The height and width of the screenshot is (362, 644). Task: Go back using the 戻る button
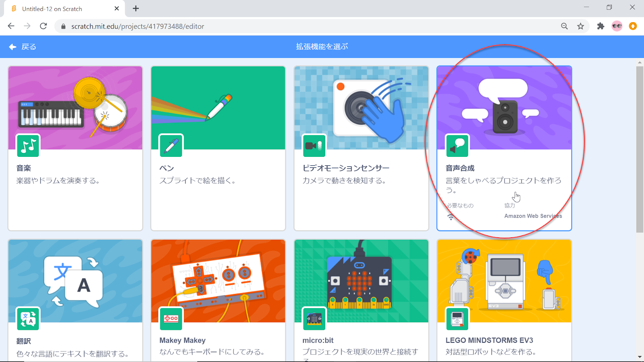click(x=23, y=47)
